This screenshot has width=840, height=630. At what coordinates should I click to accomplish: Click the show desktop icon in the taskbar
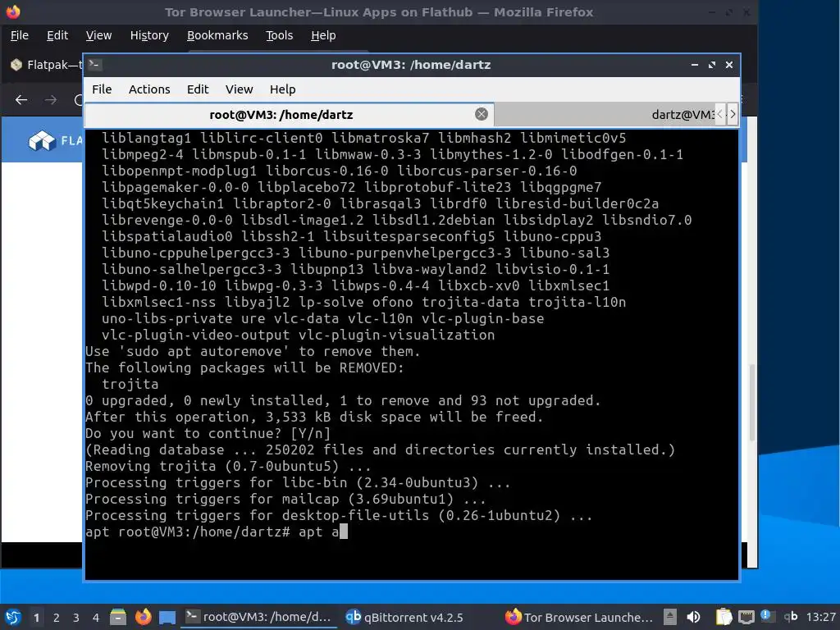[167, 617]
